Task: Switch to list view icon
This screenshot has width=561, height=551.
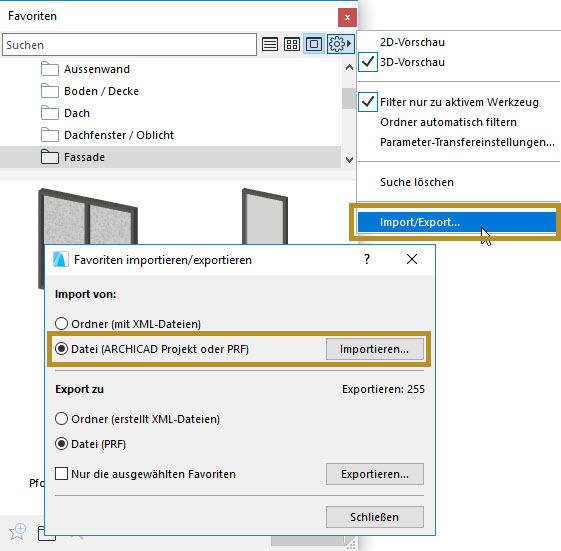Action: [x=270, y=44]
